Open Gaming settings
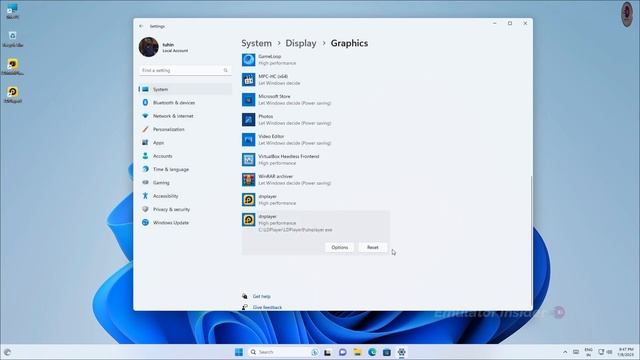Viewport: 640px width, 360px height. tap(185, 183)
